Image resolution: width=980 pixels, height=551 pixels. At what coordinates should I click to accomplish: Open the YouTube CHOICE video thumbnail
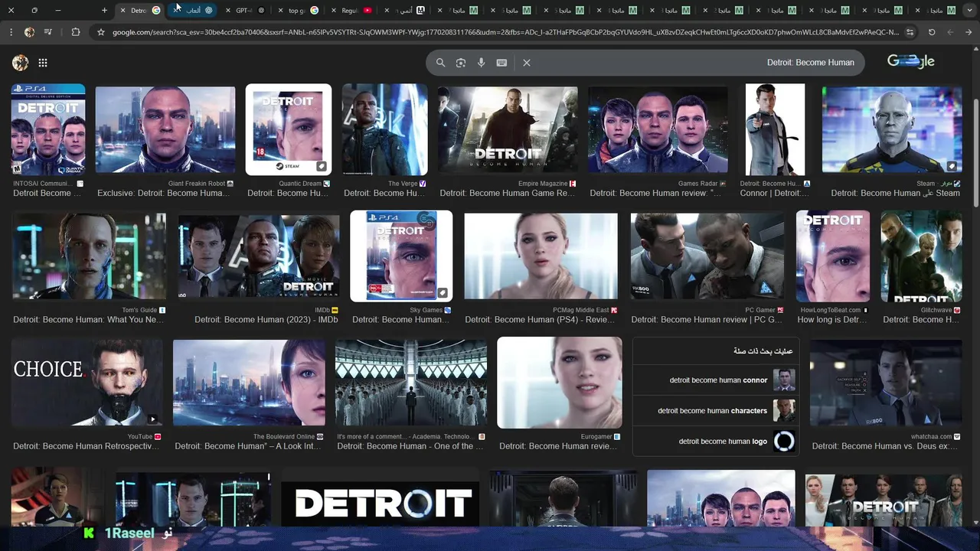point(87,383)
